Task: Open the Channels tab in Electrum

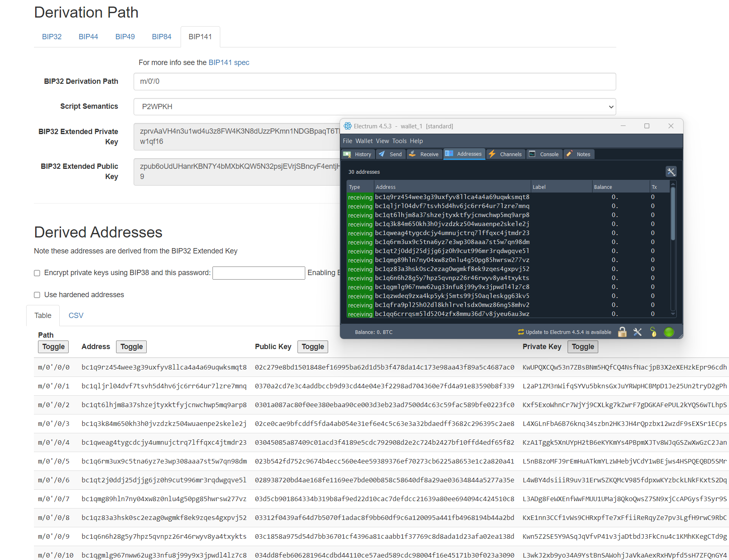Action: click(x=505, y=154)
